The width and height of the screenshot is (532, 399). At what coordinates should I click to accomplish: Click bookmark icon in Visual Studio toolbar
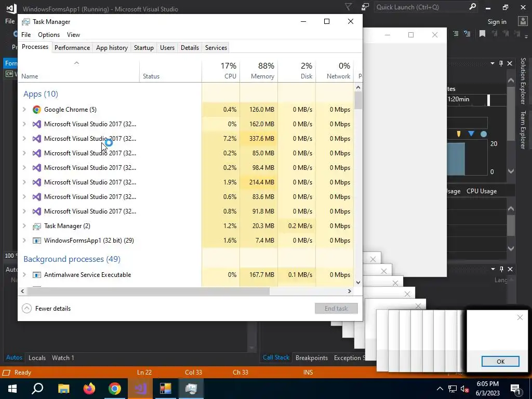482,34
